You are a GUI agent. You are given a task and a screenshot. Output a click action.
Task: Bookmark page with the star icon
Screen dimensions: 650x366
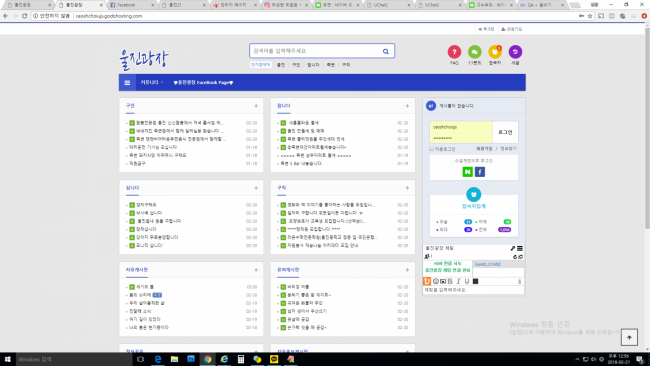coord(590,16)
